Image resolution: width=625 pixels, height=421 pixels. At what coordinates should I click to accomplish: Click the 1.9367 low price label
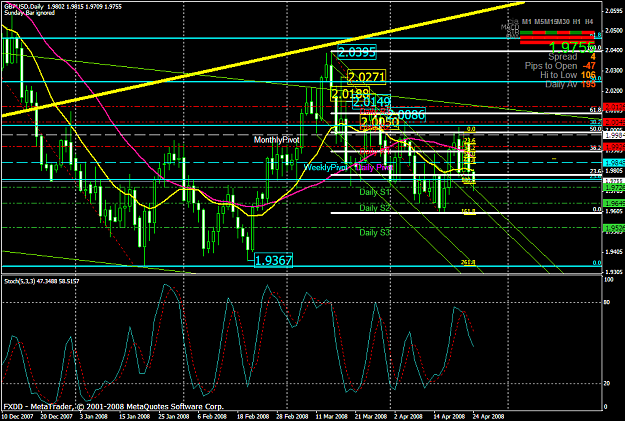coord(273,260)
